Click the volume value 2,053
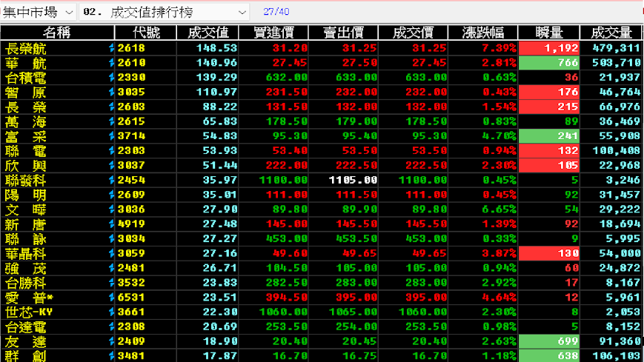The width and height of the screenshot is (644, 362). pyautogui.click(x=623, y=312)
